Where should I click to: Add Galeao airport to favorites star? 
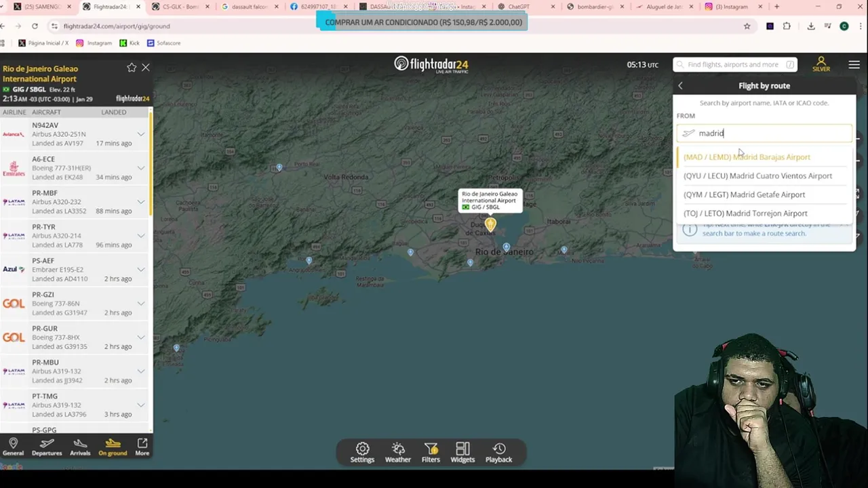(x=132, y=68)
